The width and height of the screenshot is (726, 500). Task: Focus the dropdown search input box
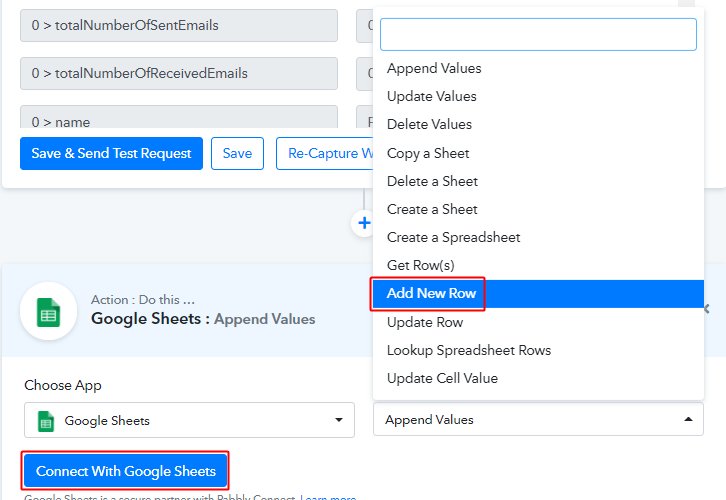pos(538,34)
